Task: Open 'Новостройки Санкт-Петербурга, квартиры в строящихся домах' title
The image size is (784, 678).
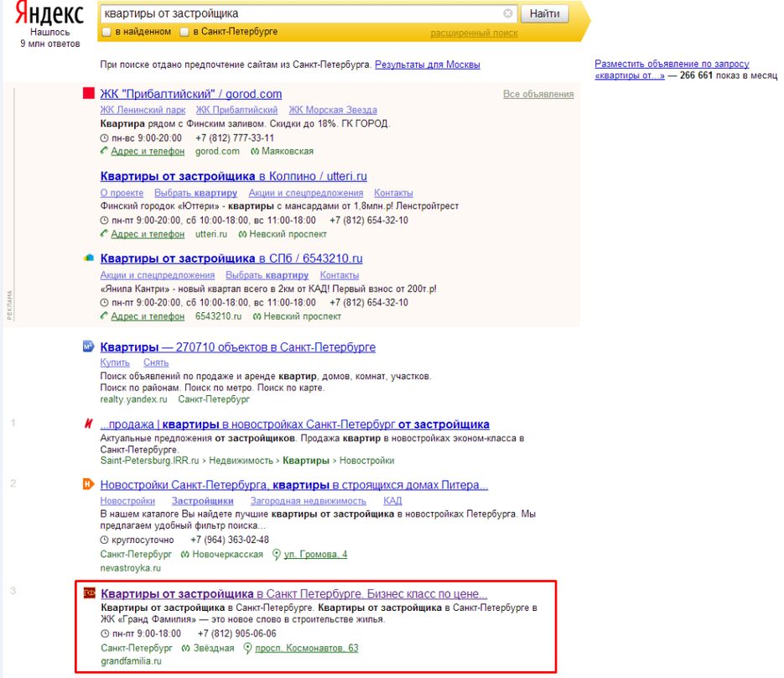Action: coord(294,485)
